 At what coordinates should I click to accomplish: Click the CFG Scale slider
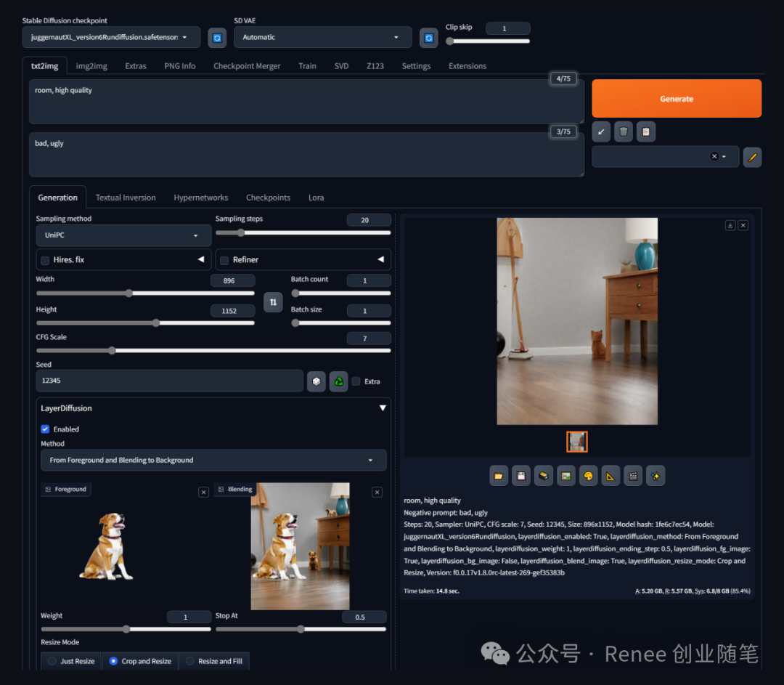coord(213,350)
